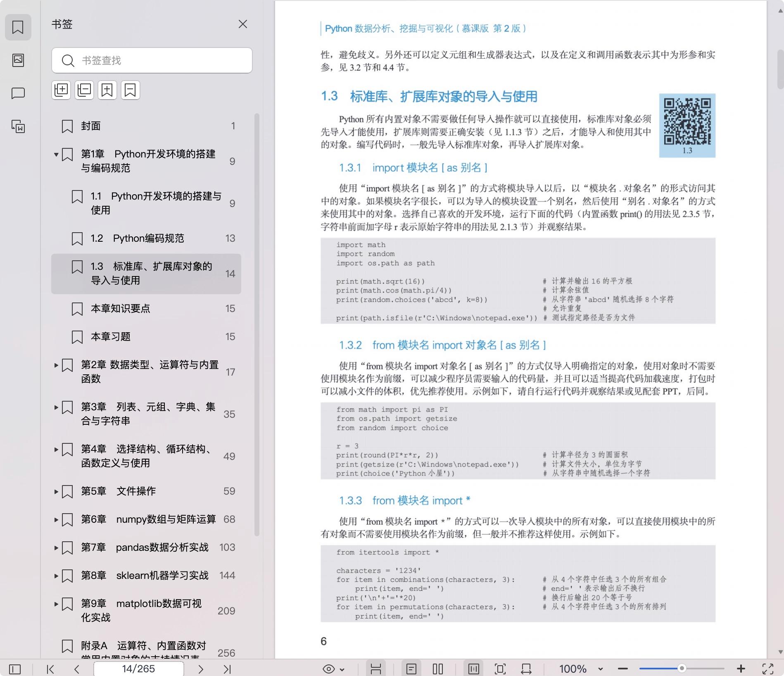Collapse the 第1章 chapter bookmark
Image resolution: width=784 pixels, height=676 pixels.
click(x=56, y=155)
